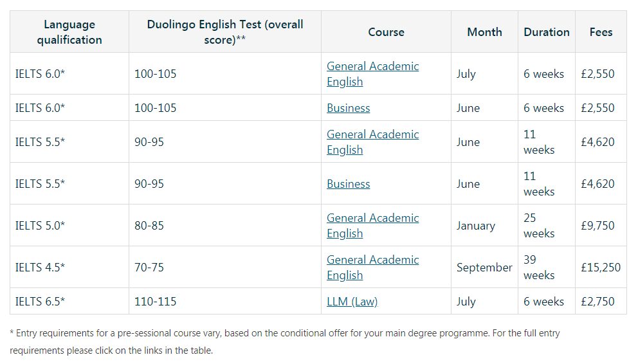Open the LLM (Law) course link

(352, 302)
